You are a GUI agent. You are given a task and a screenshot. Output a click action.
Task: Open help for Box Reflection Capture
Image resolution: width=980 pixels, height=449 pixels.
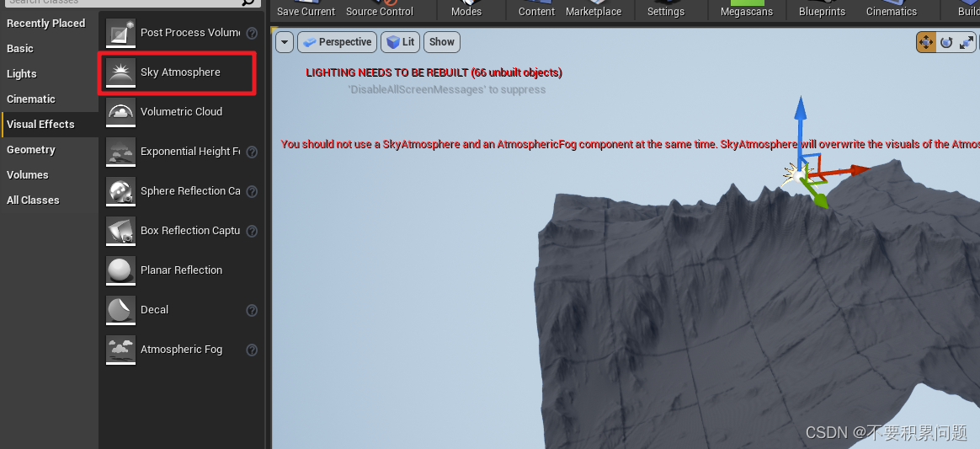(252, 231)
